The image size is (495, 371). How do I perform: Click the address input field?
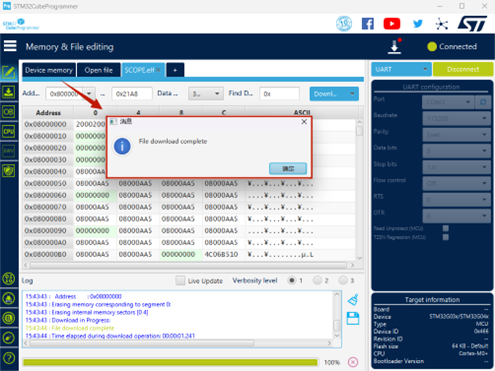[x=65, y=94]
